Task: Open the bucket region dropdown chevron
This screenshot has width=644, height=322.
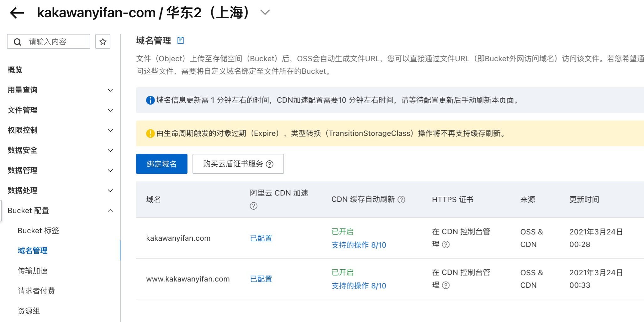Action: (265, 13)
